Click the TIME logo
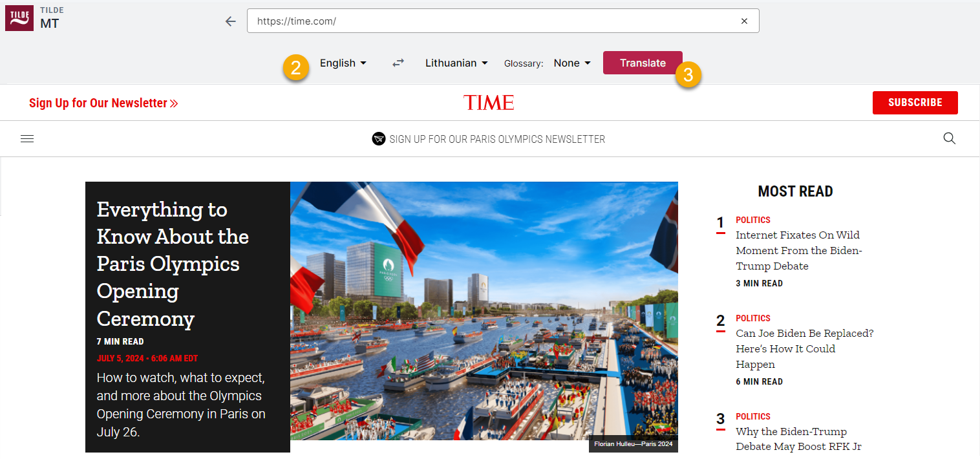The image size is (980, 459). pyautogui.click(x=489, y=102)
